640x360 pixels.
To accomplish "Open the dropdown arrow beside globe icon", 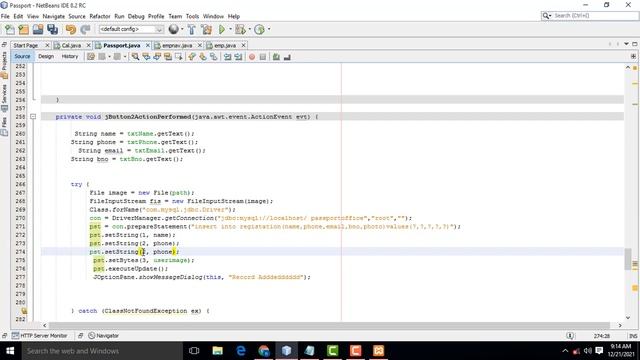I will (x=182, y=29).
